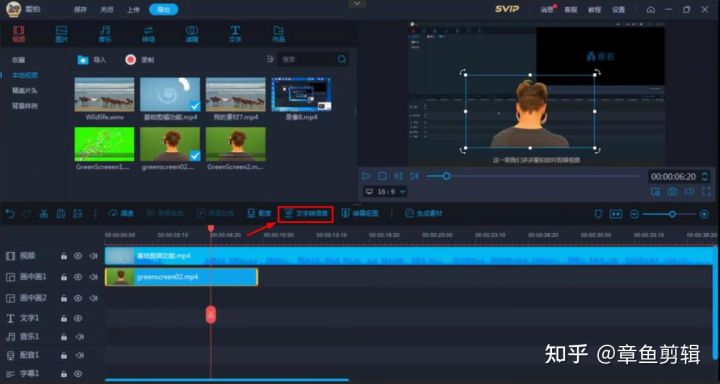Take snapshot with the camera icon
Viewport: 720px width, 384px height.
click(x=673, y=192)
